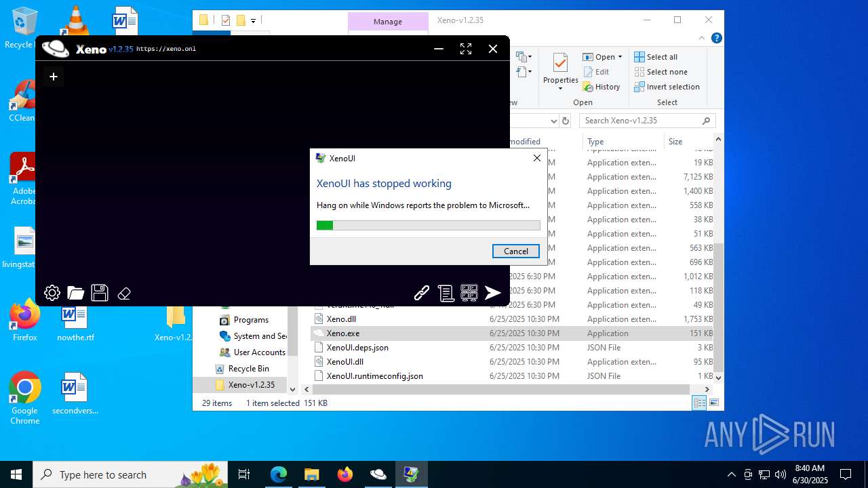This screenshot has width=868, height=488.
Task: Open the Windows Start menu
Action: point(16,474)
